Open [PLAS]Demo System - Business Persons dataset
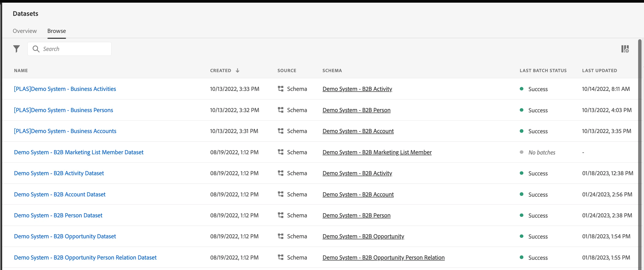The height and width of the screenshot is (270, 644). click(x=63, y=110)
